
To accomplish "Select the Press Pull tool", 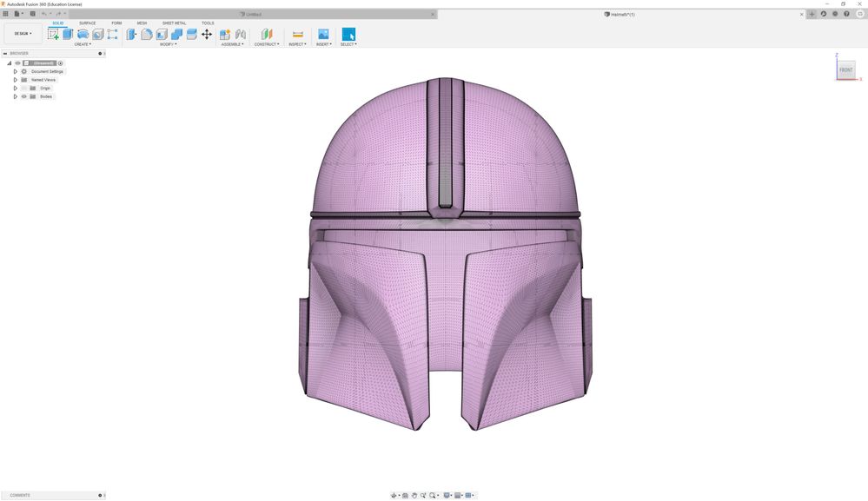I will [131, 34].
